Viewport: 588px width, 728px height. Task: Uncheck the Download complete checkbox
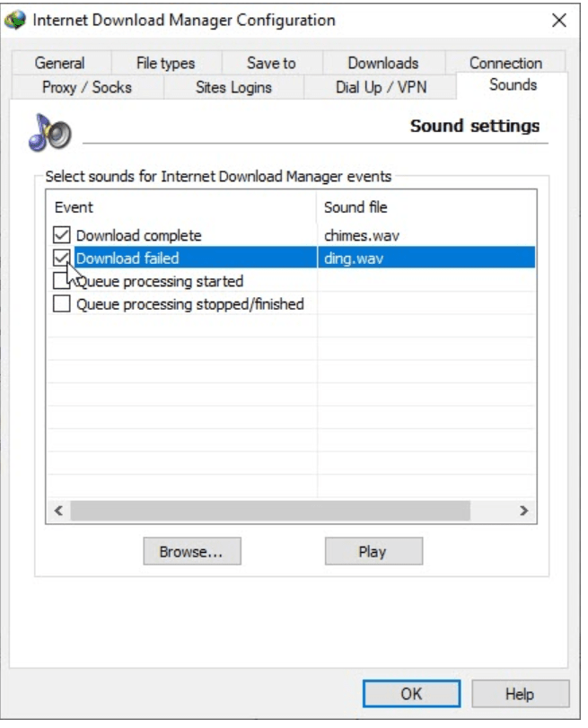tap(61, 235)
